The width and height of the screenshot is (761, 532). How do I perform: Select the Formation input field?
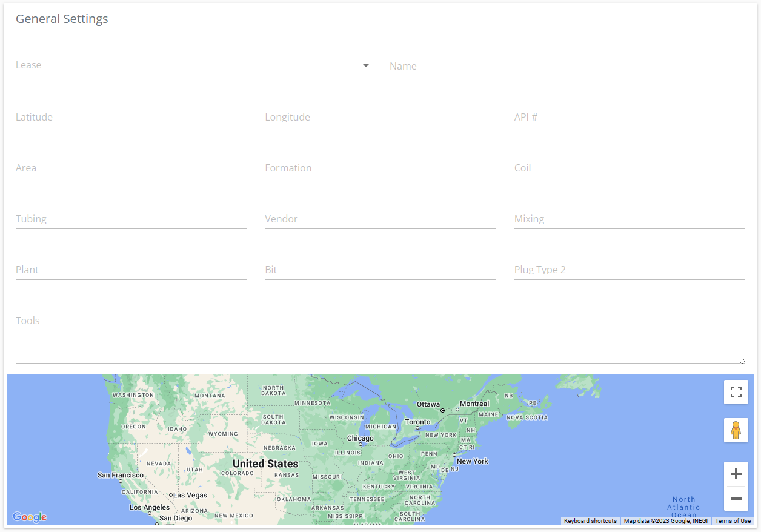point(380,168)
